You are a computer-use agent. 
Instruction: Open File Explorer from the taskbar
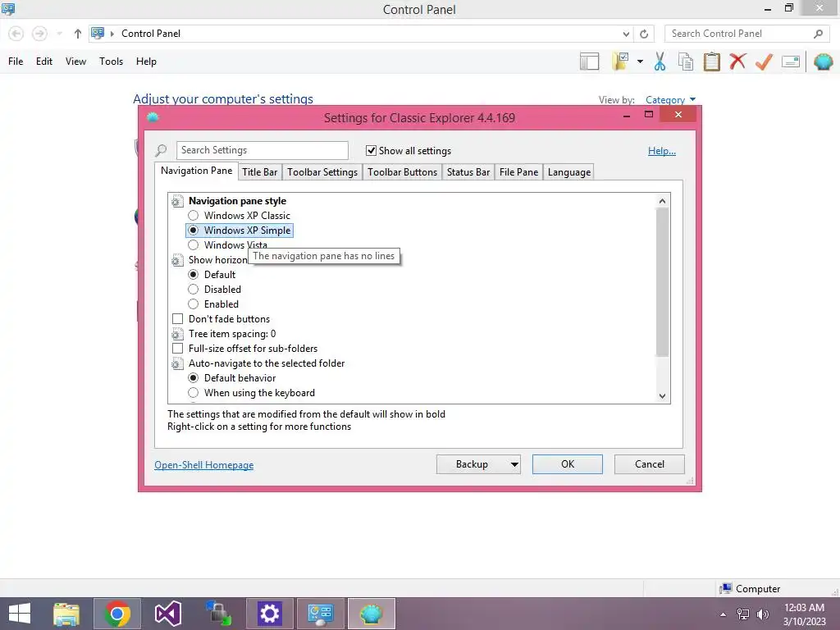[66, 614]
